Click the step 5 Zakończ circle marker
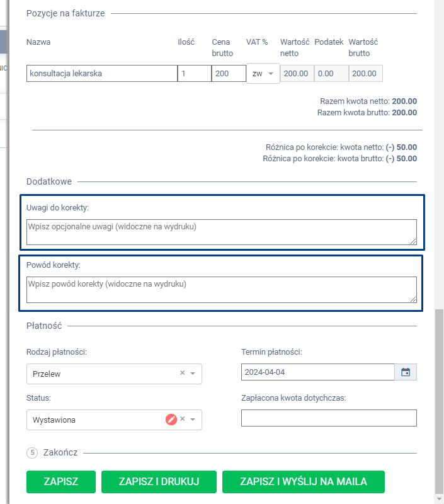Viewport: 444px width, 504px height. (33, 453)
